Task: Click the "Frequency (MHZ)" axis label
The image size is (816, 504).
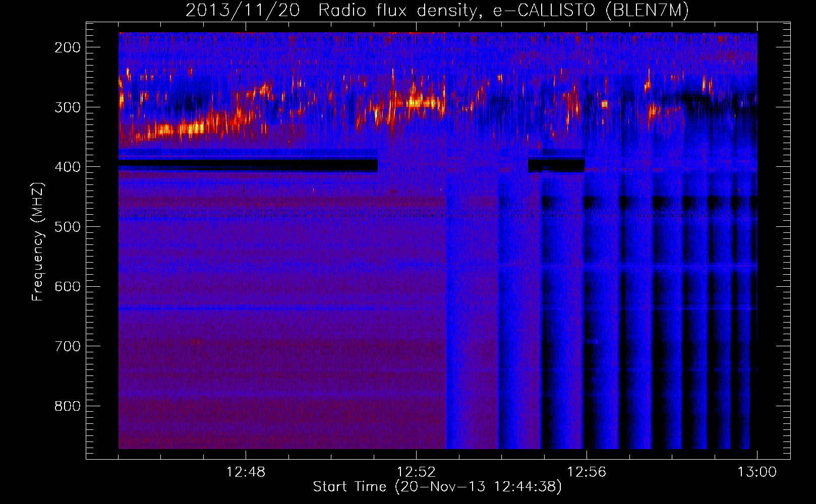Action: click(x=38, y=241)
